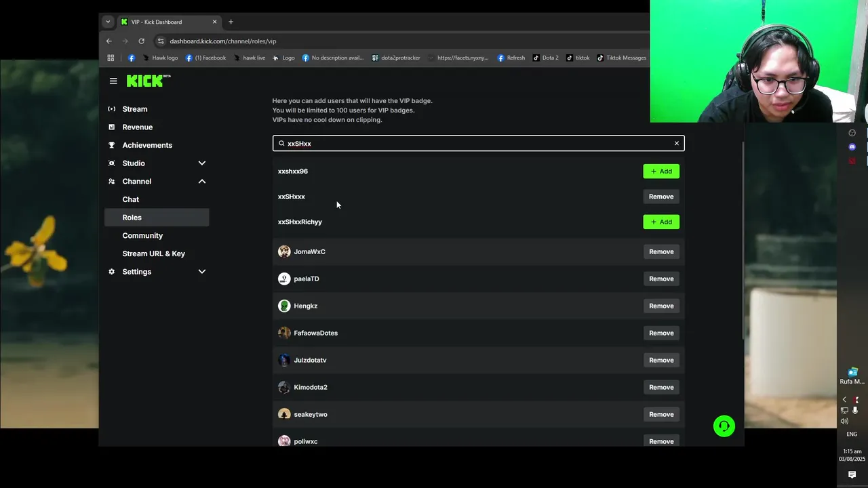Click the search magnifier icon in VIP field
Image resolution: width=868 pixels, height=488 pixels.
(281, 143)
